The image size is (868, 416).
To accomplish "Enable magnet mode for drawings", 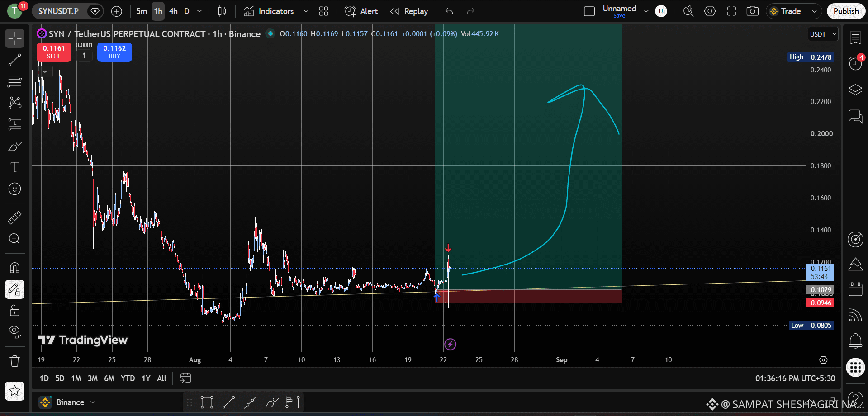I will coord(14,268).
